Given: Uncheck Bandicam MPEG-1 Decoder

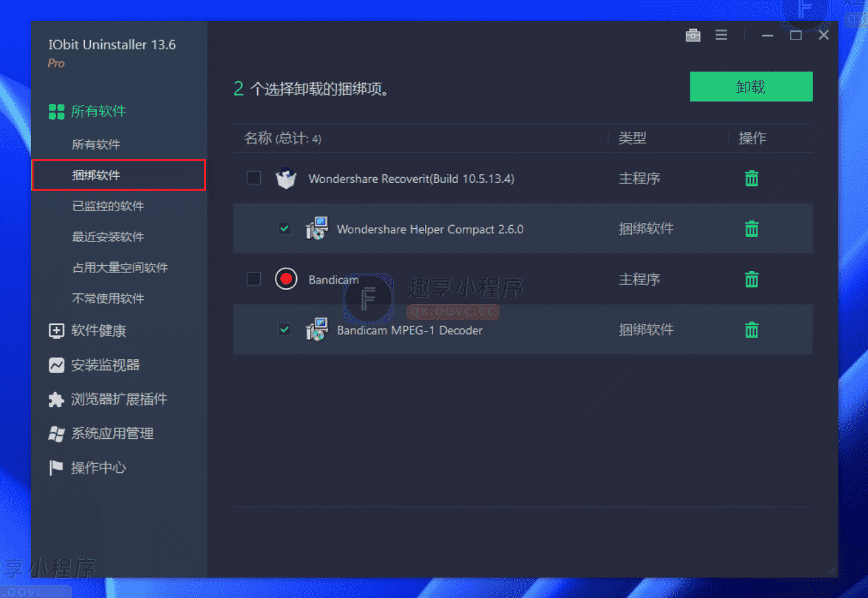Looking at the screenshot, I should click(x=284, y=329).
